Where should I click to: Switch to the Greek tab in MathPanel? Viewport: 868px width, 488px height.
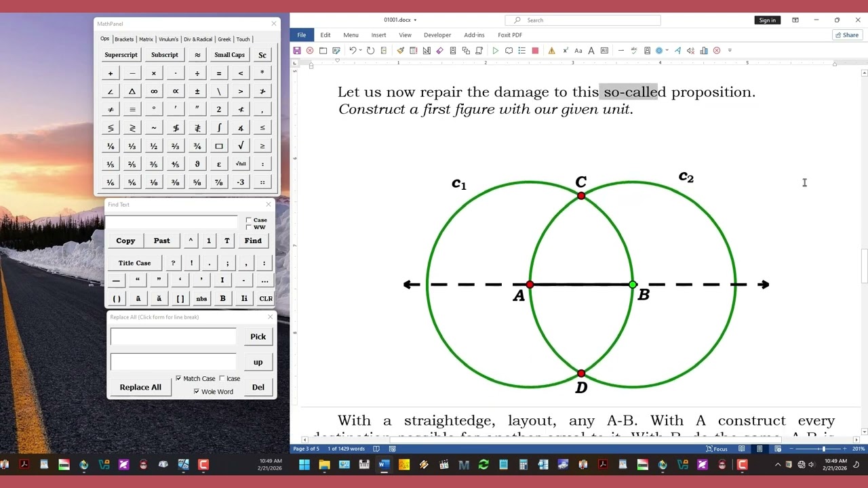coord(224,39)
